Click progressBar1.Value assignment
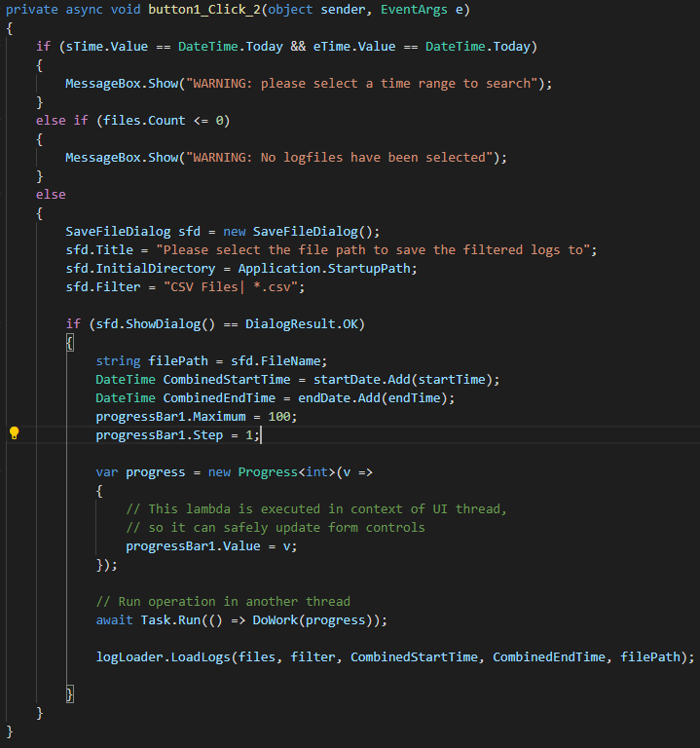The image size is (700, 748). click(211, 545)
